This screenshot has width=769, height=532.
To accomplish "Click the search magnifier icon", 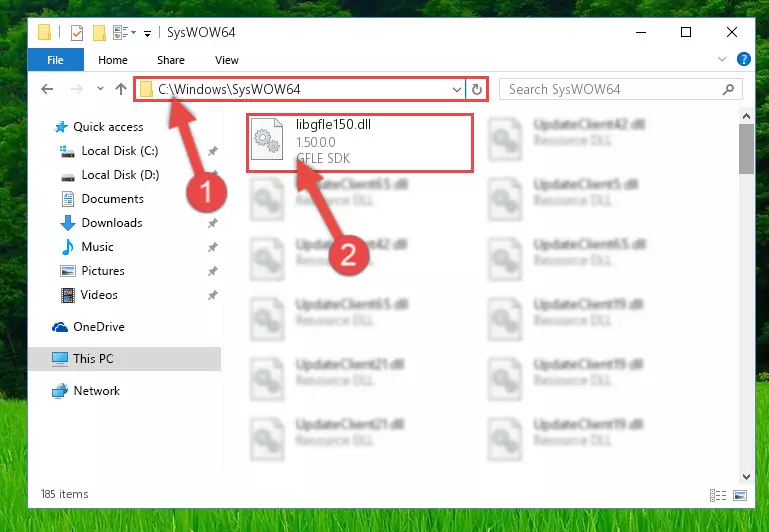I will coord(728,89).
